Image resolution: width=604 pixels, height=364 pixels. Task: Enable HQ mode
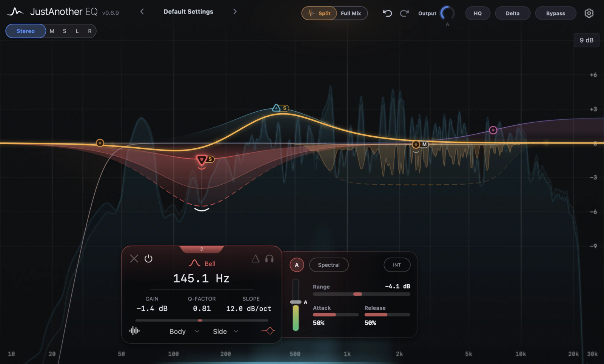[478, 13]
